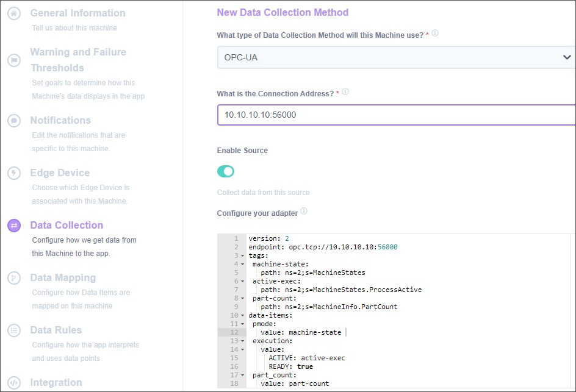Disable the Enable Source toggle
Image resolution: width=576 pixels, height=392 pixels.
pos(225,171)
